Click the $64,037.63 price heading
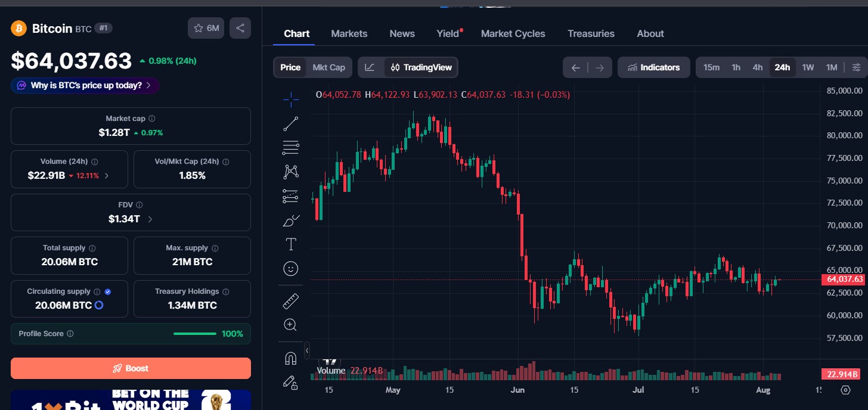This screenshot has height=410, width=868. click(72, 61)
